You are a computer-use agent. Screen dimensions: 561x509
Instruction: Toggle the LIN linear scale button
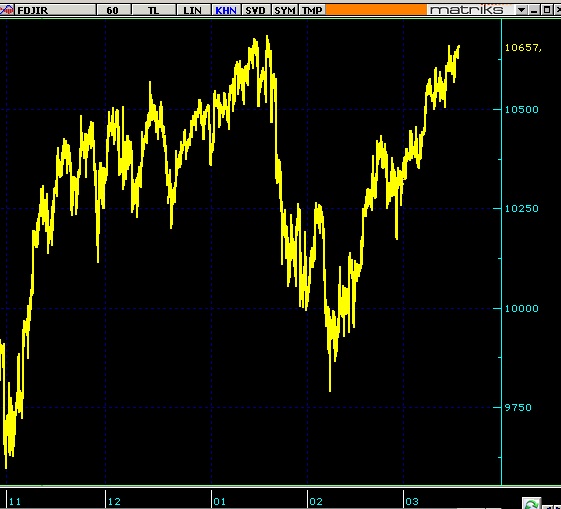(192, 10)
